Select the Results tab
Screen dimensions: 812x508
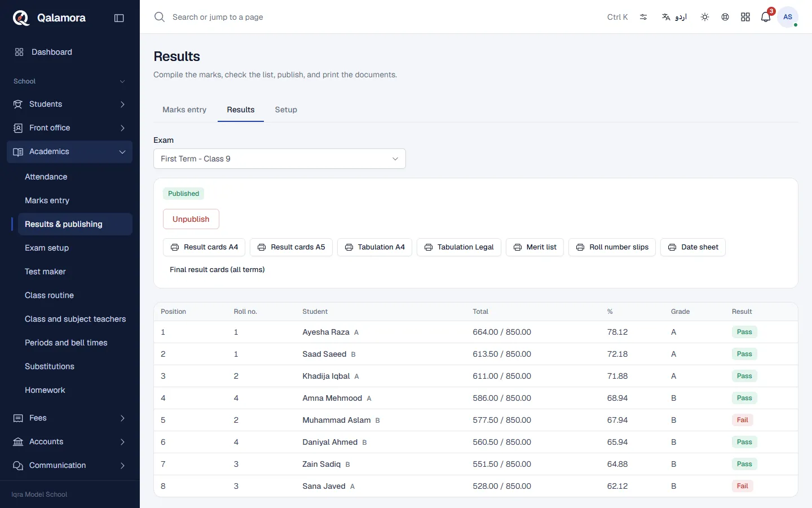(x=241, y=110)
